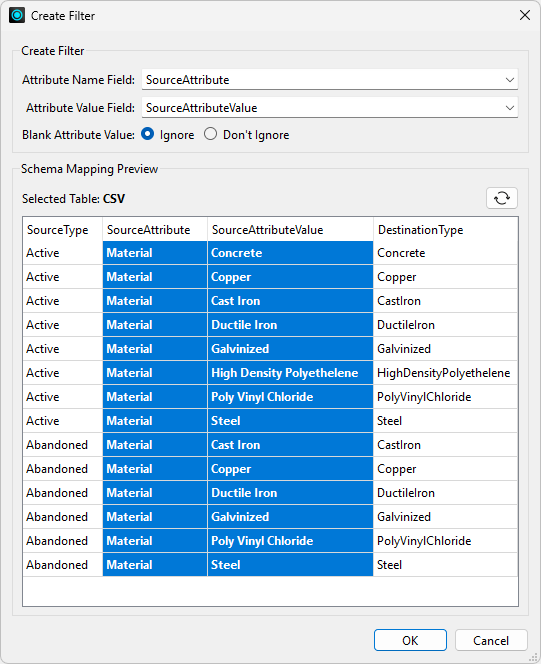Click the Create Filter app logo icon
This screenshot has height=664, width=541.
click(17, 16)
